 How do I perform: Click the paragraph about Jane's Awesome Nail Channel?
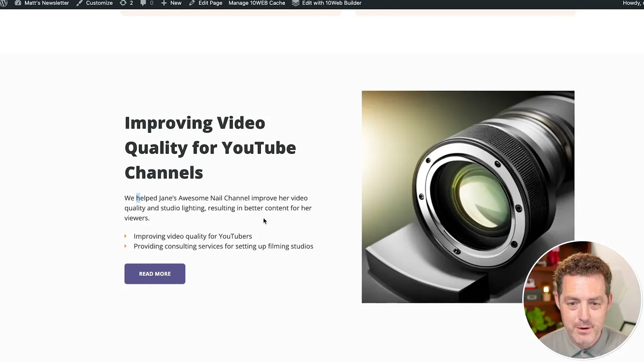[218, 208]
